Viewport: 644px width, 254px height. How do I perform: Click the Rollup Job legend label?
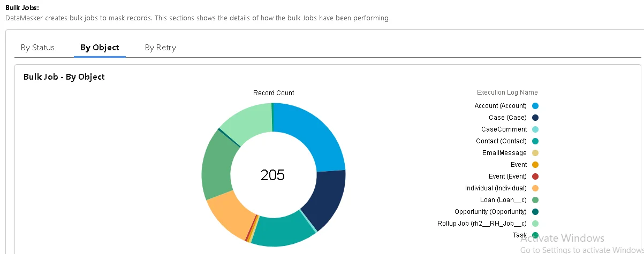click(x=482, y=224)
